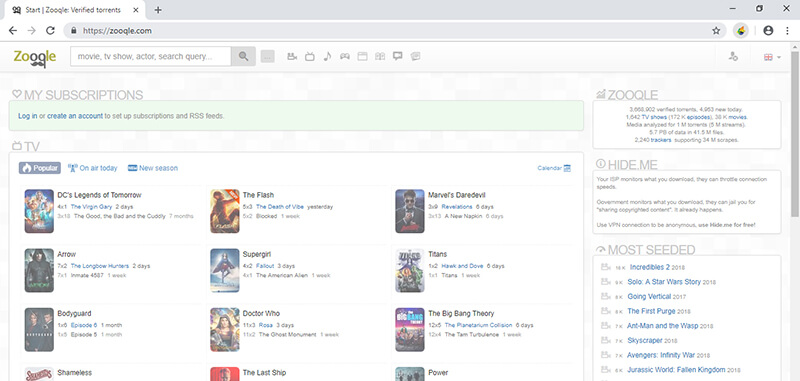Bookmark this page with the star
Image resolution: width=800 pixels, height=381 pixels.
pos(716,31)
